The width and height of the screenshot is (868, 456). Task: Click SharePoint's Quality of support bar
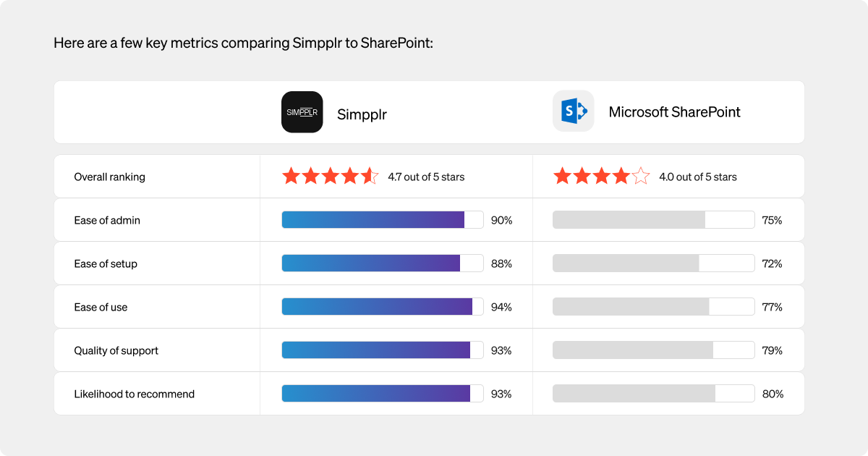tap(654, 350)
